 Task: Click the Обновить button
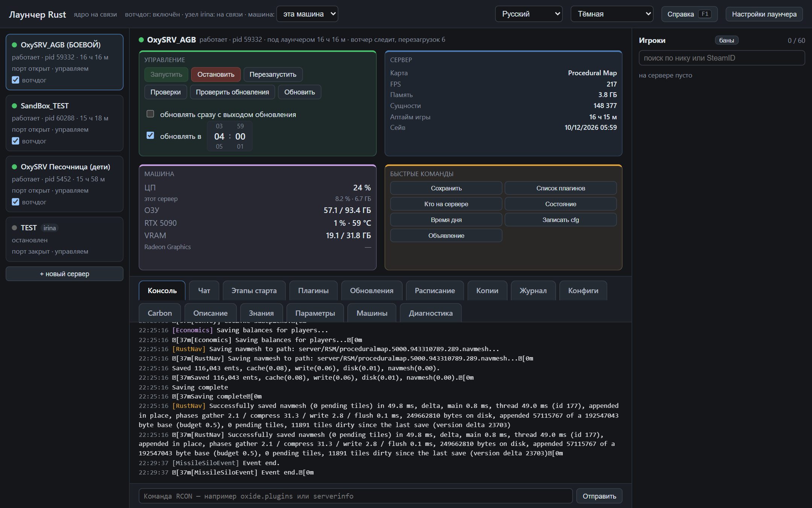coord(300,92)
